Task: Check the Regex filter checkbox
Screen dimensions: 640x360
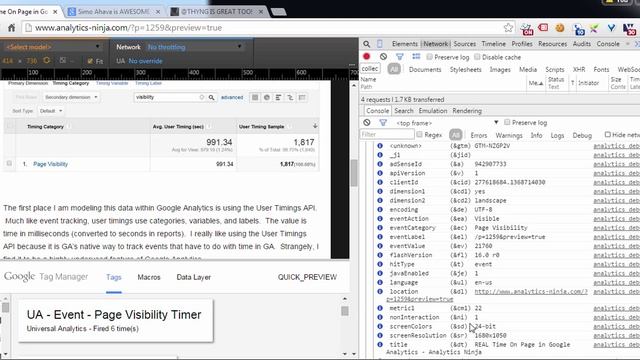Action: tap(419, 134)
